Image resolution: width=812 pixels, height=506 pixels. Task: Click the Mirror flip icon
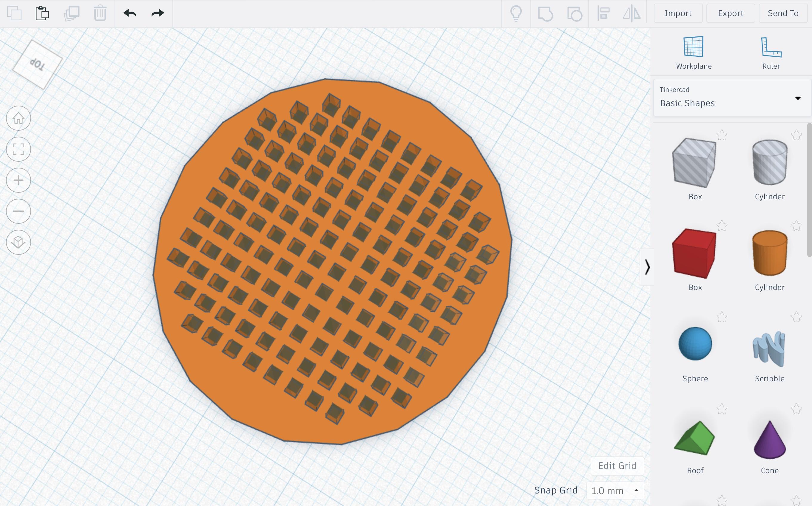coord(632,14)
